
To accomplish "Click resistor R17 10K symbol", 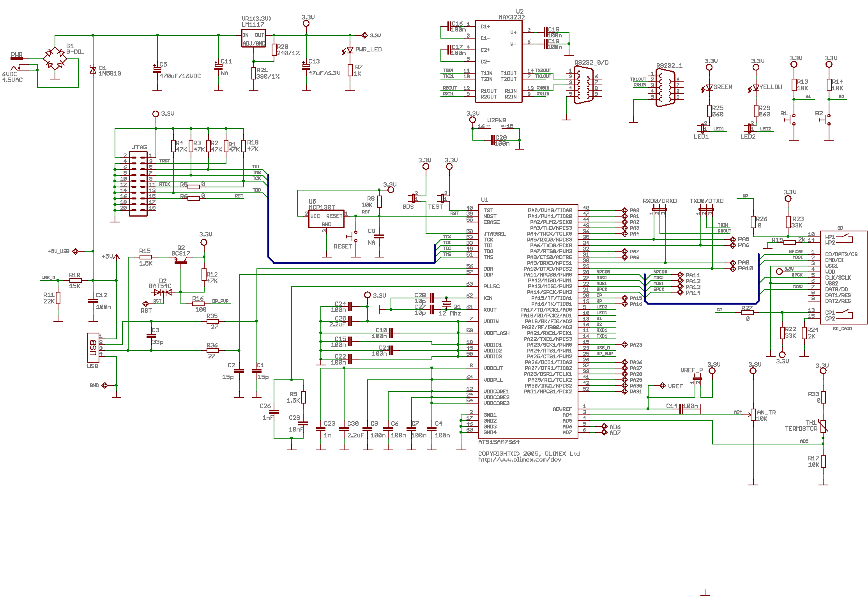I will [823, 462].
